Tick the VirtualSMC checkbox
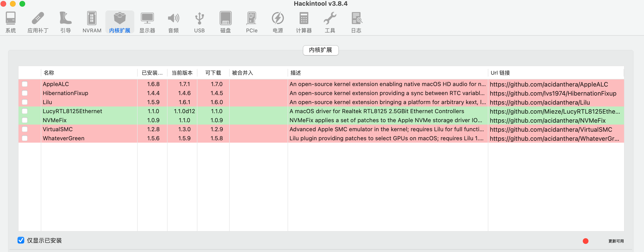This screenshot has height=252, width=644. point(24,129)
